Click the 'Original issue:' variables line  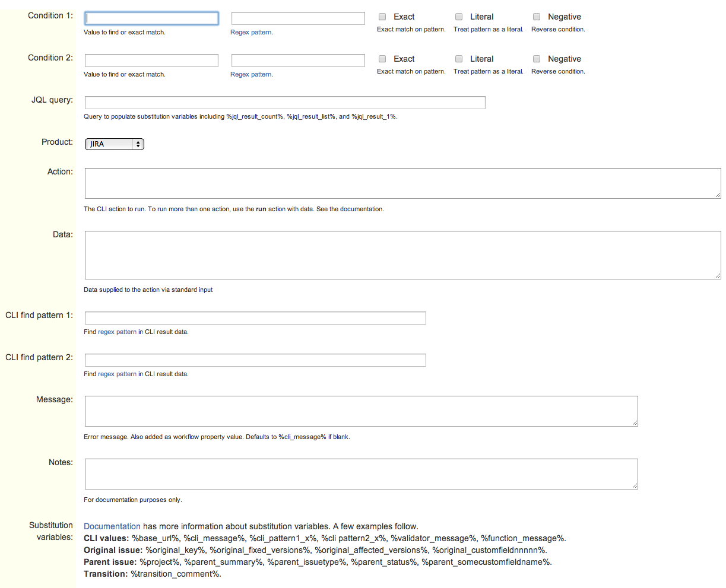(x=315, y=551)
